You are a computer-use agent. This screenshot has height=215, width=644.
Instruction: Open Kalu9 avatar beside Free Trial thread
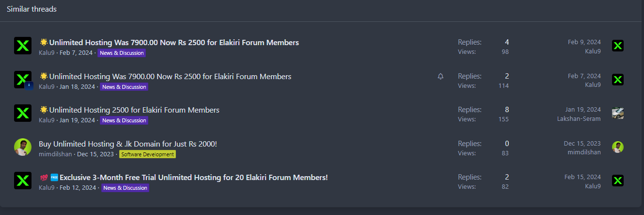click(x=23, y=181)
